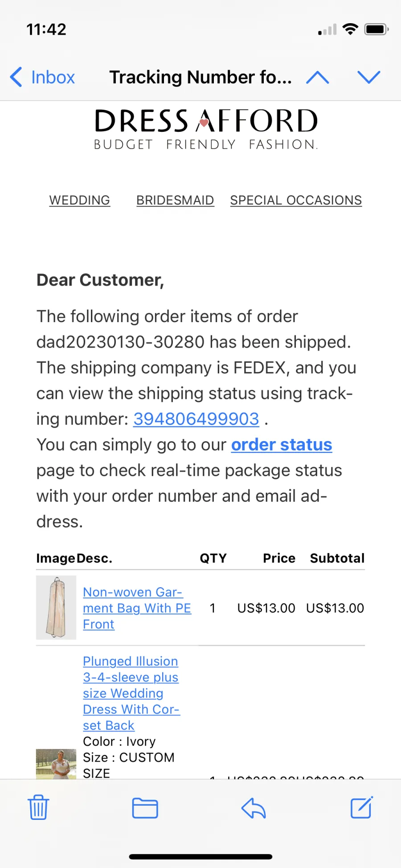Tap the back chevron beside Inbox
The height and width of the screenshot is (868, 401).
click(16, 77)
